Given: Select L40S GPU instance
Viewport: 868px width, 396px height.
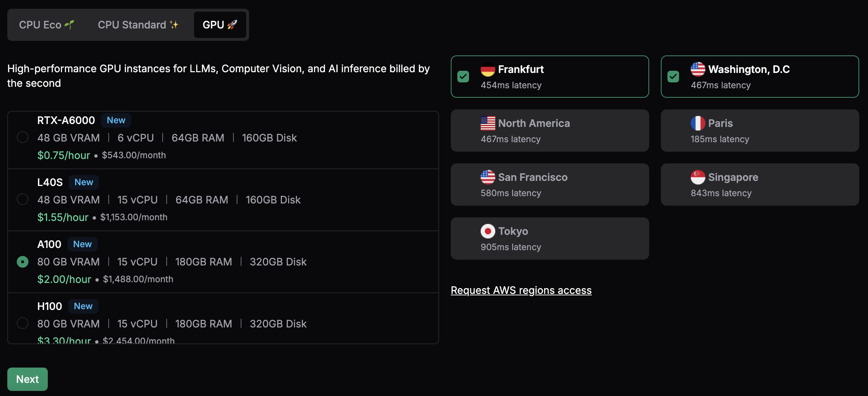Looking at the screenshot, I should tap(22, 199).
